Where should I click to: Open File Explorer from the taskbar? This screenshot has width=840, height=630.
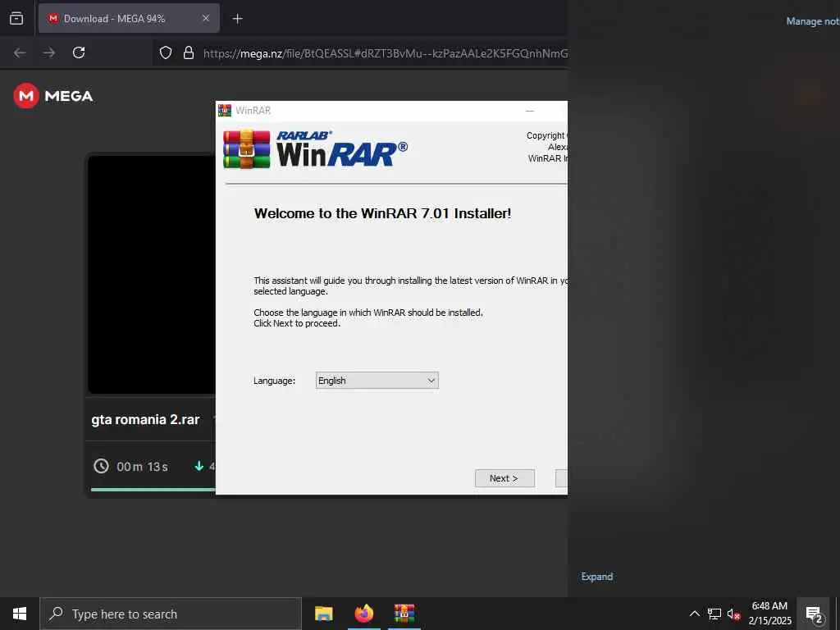tap(323, 614)
